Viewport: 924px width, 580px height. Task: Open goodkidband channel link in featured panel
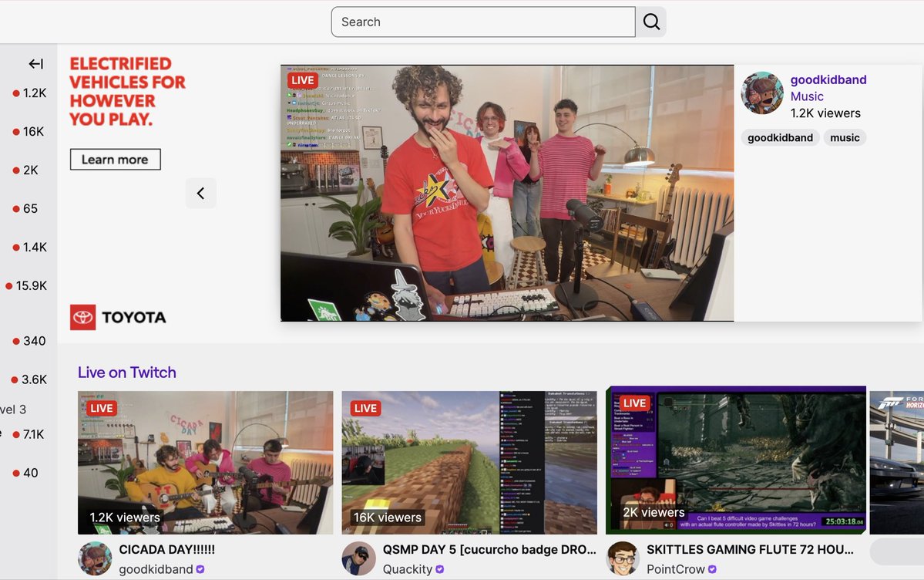tap(828, 79)
